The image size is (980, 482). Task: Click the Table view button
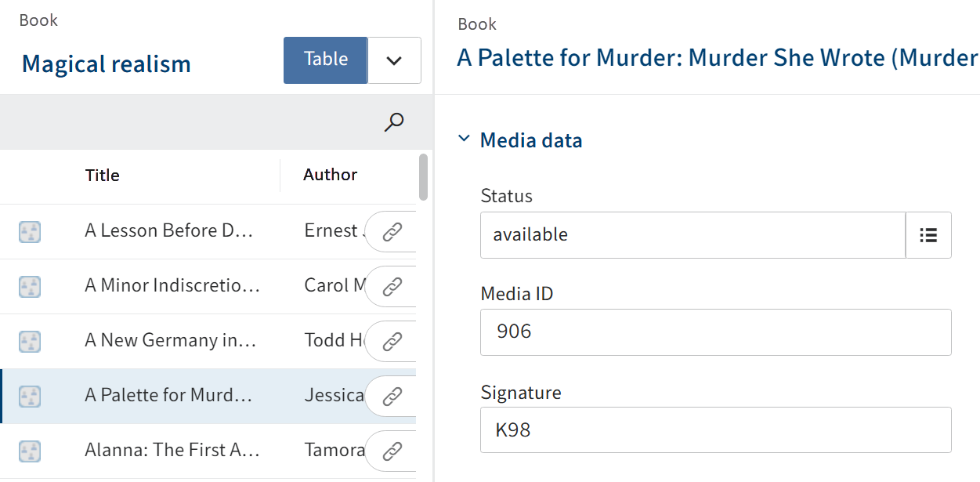(x=325, y=60)
